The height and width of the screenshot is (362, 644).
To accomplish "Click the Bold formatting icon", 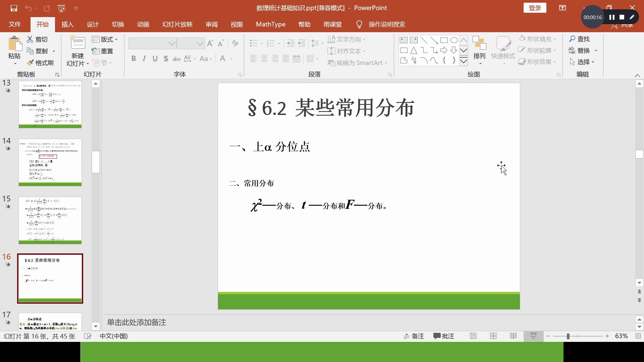I will tap(133, 58).
